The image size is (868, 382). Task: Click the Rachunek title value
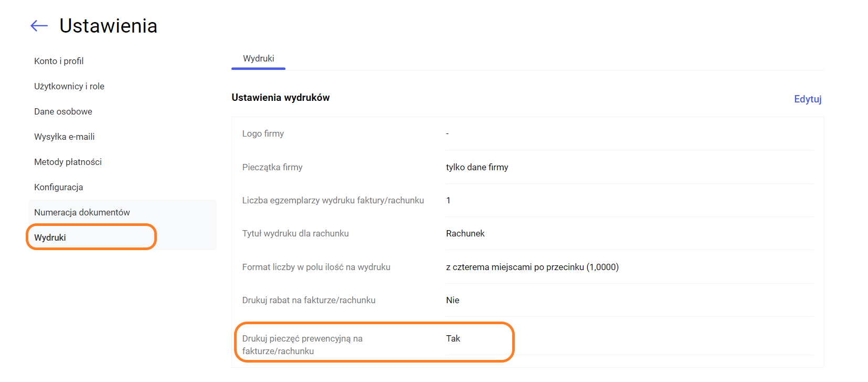click(465, 233)
